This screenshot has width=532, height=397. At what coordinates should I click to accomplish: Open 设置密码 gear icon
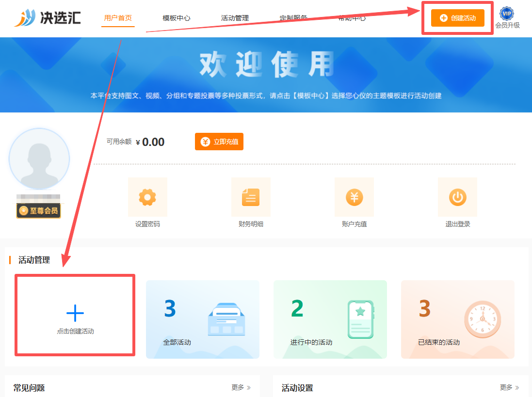[x=147, y=197]
